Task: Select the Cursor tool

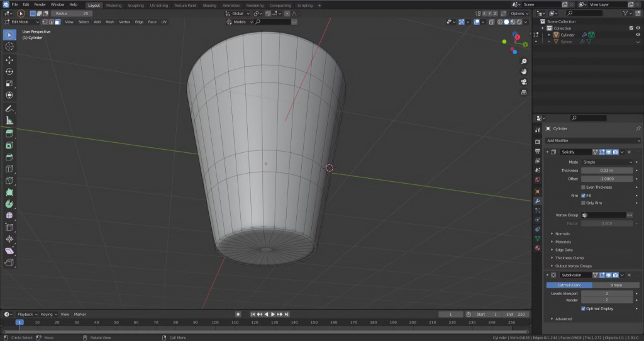Action: point(9,47)
